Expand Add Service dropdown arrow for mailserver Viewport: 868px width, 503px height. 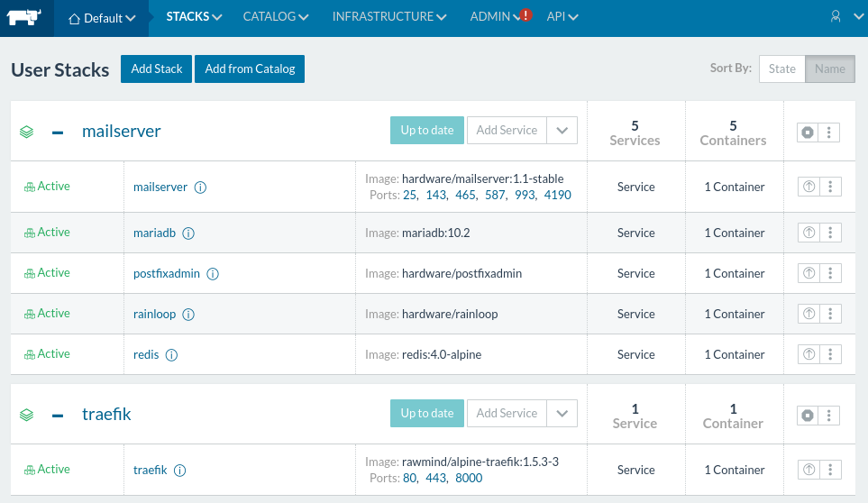click(x=562, y=130)
